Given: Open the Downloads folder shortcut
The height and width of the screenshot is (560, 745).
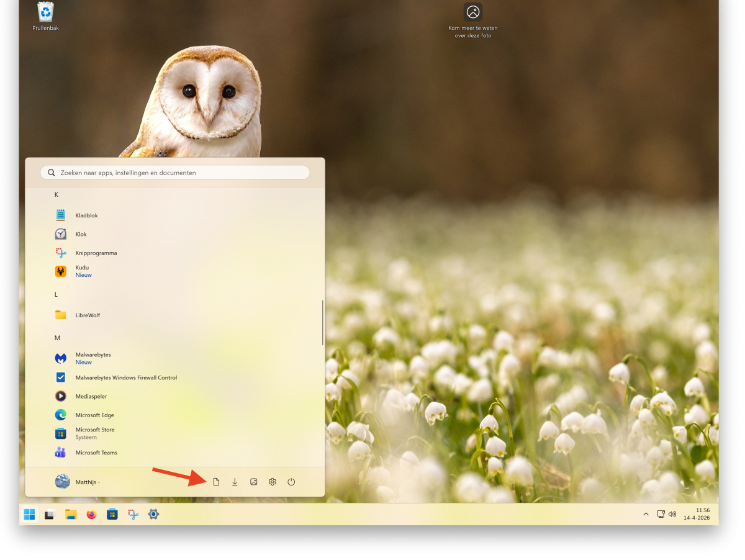Looking at the screenshot, I should [x=235, y=482].
